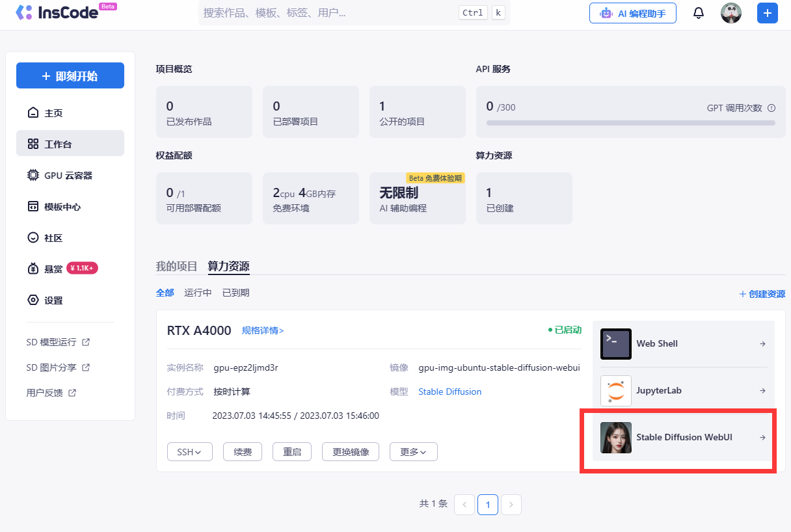
Task: Open 模板中心 in sidebar
Action: (70, 206)
